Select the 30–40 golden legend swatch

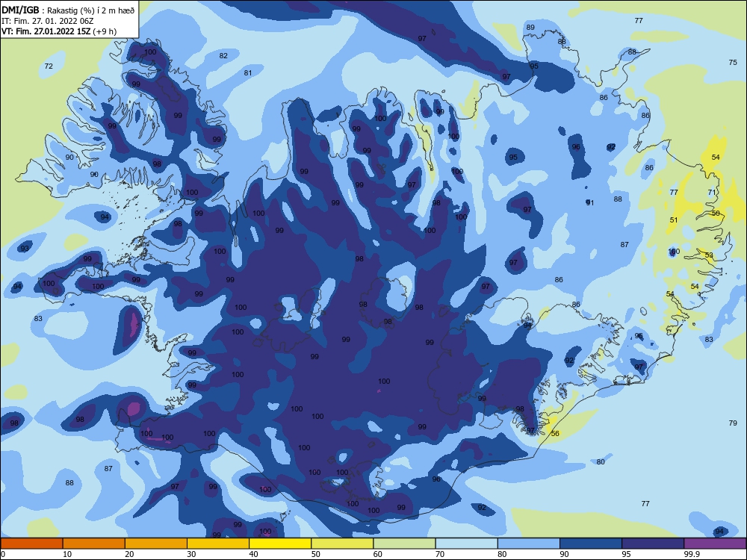[x=218, y=544]
